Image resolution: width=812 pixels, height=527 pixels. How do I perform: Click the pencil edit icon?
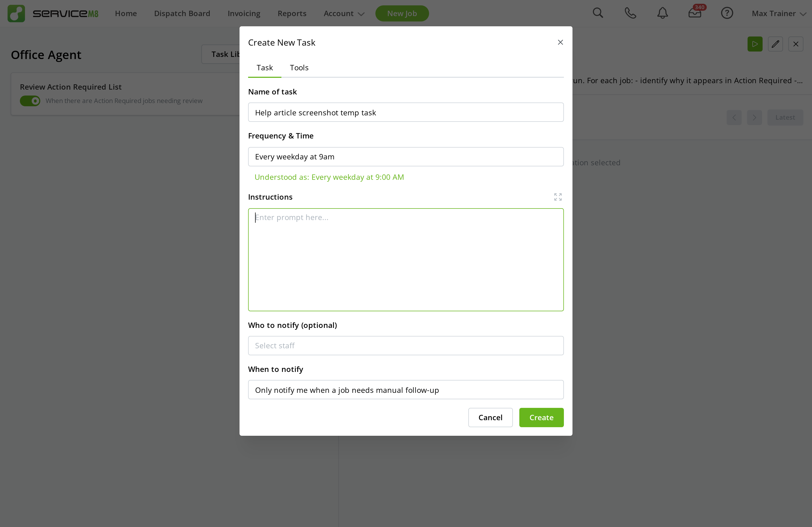pyautogui.click(x=775, y=44)
